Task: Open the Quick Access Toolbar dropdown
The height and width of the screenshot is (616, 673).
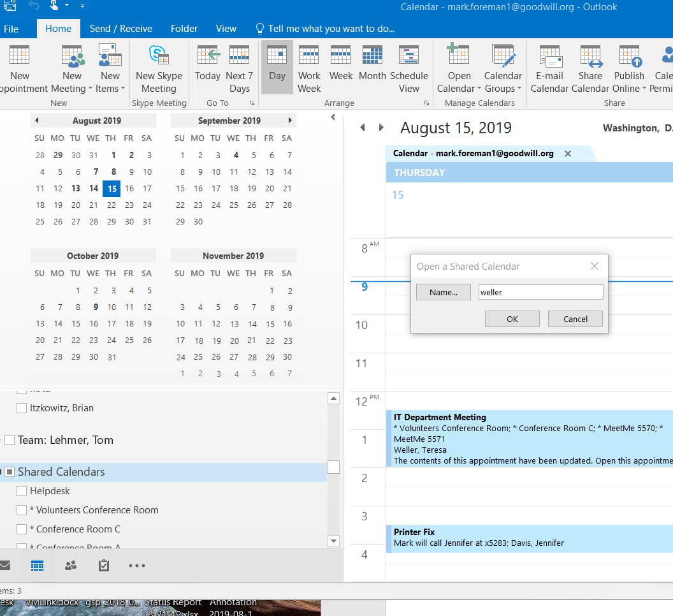Action: [82, 6]
